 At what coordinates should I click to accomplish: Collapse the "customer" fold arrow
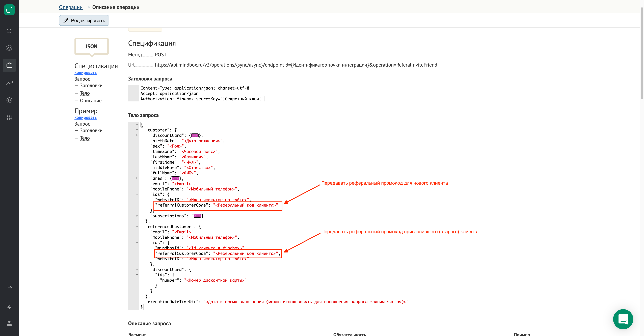[x=137, y=130]
